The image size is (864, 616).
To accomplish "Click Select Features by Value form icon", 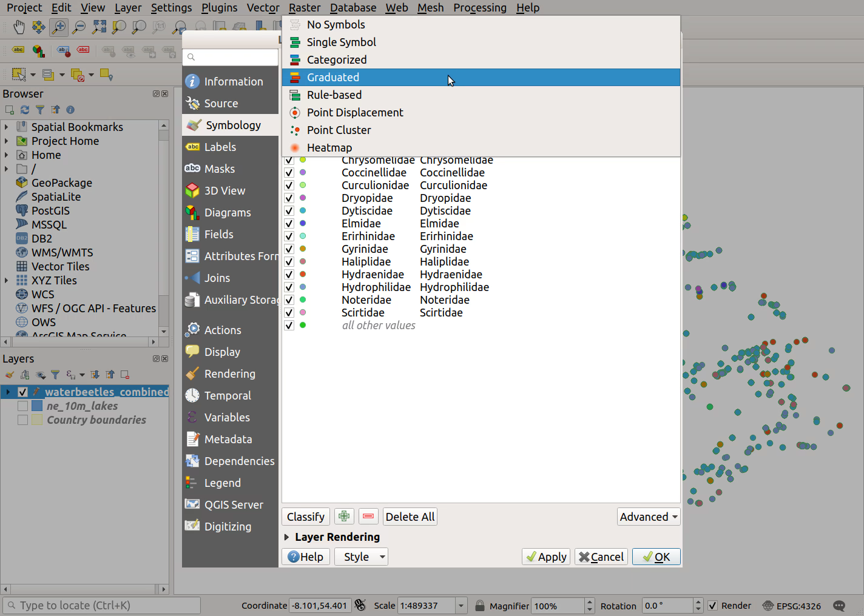I will [x=48, y=75].
